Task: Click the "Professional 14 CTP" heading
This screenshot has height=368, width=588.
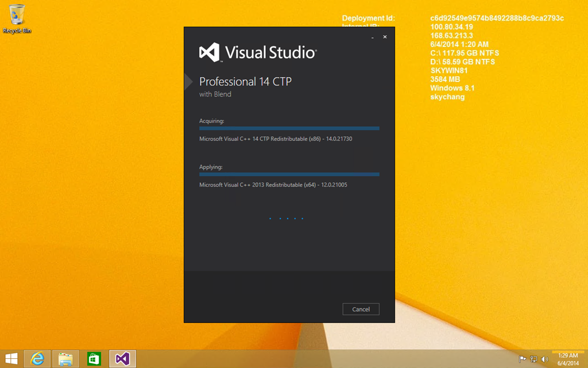Action: click(245, 82)
